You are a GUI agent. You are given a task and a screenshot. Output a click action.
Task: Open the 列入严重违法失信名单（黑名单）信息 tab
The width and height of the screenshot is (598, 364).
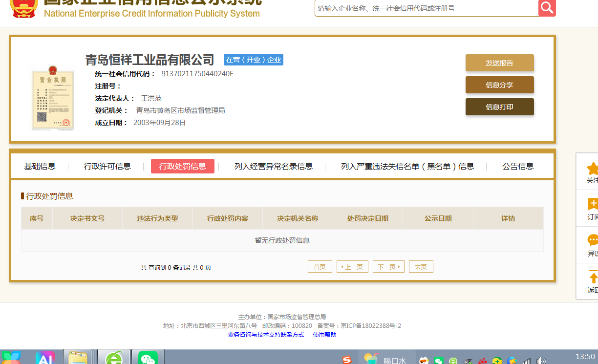click(x=407, y=166)
